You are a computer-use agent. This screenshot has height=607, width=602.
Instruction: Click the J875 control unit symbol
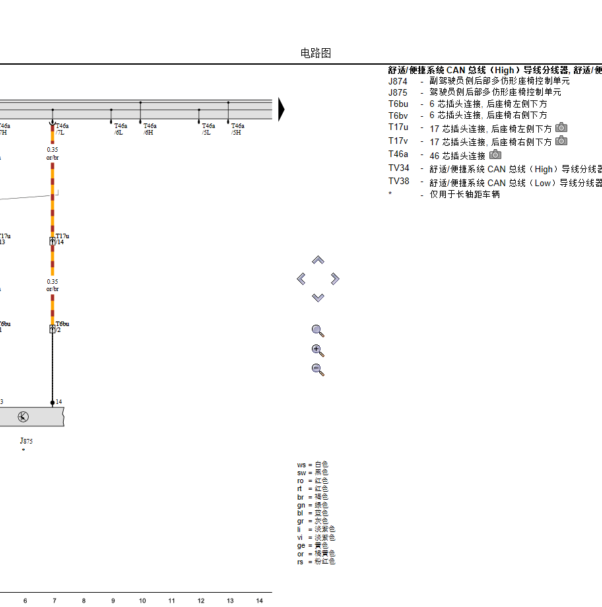(23, 417)
